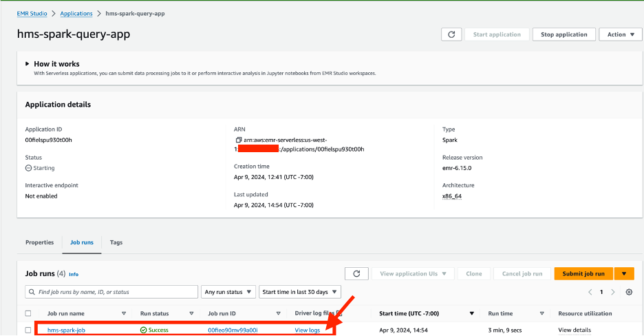Open the hms-spark-job job run link
The image size is (644, 336).
pos(66,330)
